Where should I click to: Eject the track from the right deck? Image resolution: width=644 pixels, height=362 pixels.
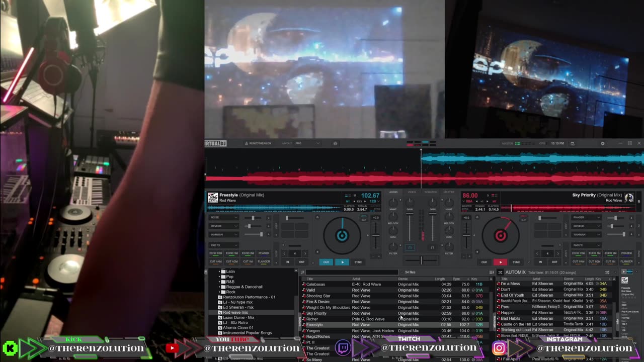coord(477,217)
